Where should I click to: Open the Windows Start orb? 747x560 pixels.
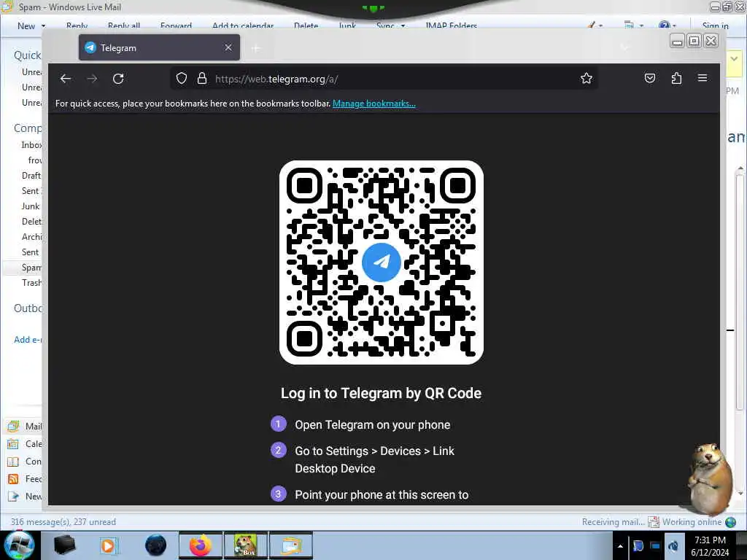point(19,545)
